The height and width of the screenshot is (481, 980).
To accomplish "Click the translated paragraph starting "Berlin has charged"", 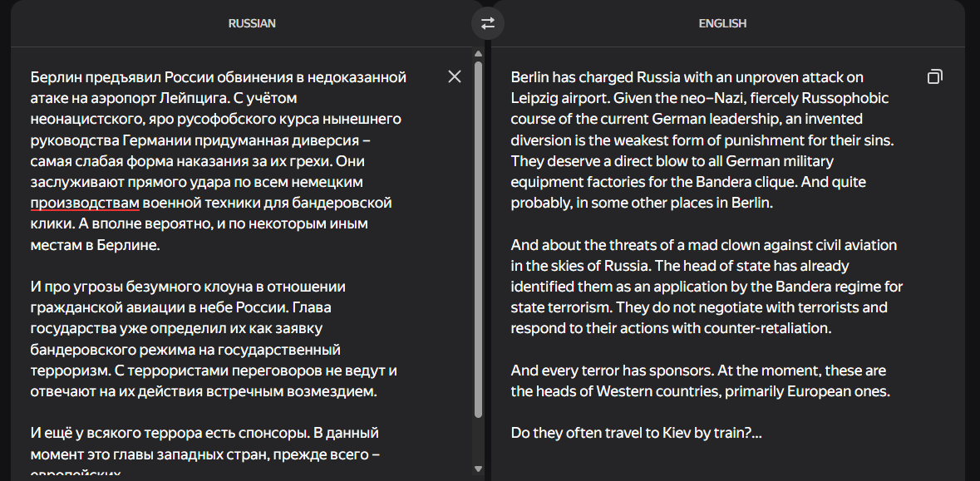I will [702, 140].
